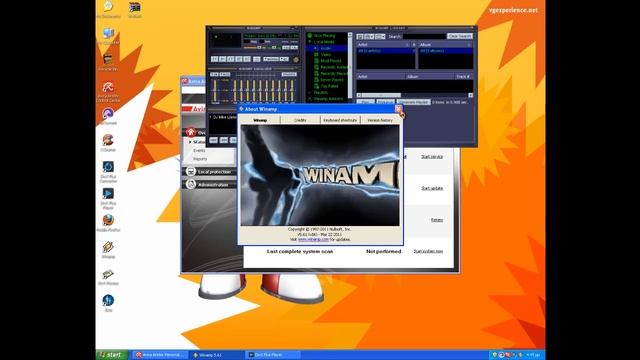Open the Sync desktop icon at bottom
Screen dimensions: 640x360
108,302
